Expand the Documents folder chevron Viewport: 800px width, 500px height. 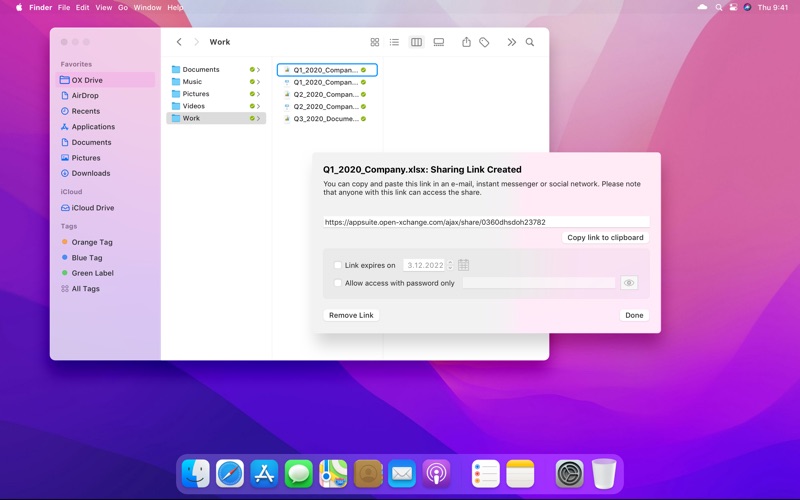(x=259, y=70)
